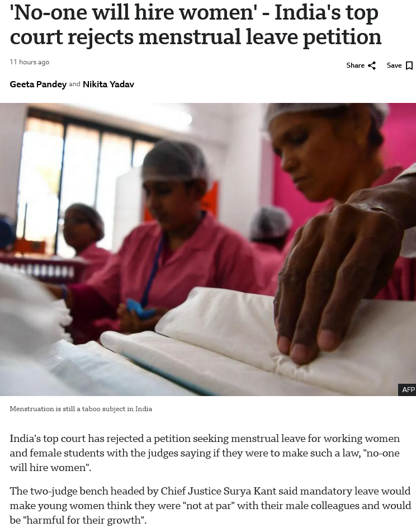Click the Share arrow icon
Screen dimensions: 416x532
(x=372, y=65)
